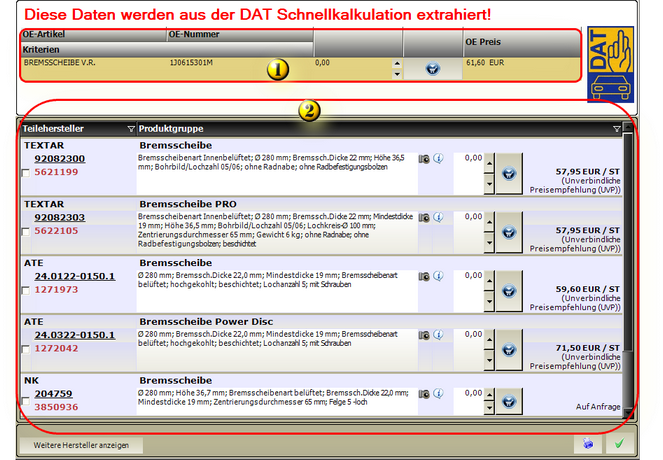Decrease the quantity for NK 204759
The height and width of the screenshot is (460, 663).
[489, 408]
